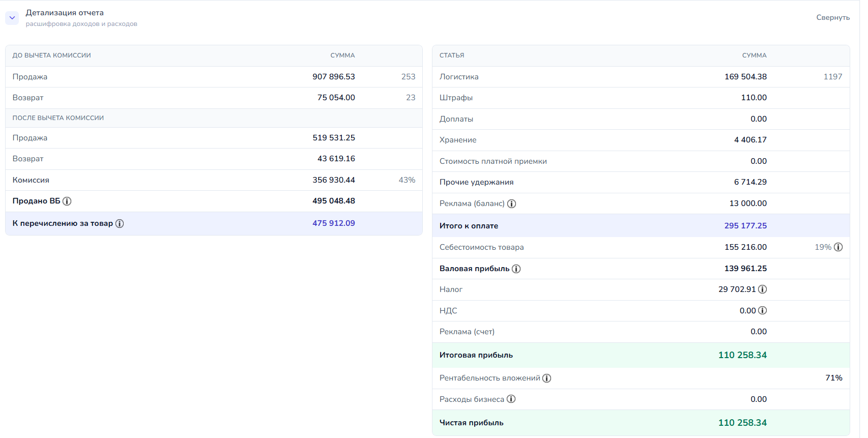868x438 pixels.
Task: Open info icon next to Продано ВБ
Action: (67, 201)
